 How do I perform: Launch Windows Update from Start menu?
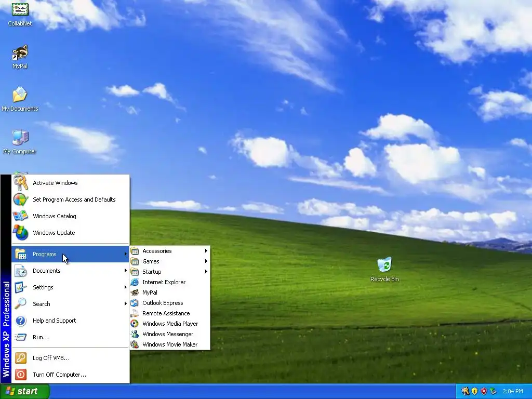click(x=71, y=233)
